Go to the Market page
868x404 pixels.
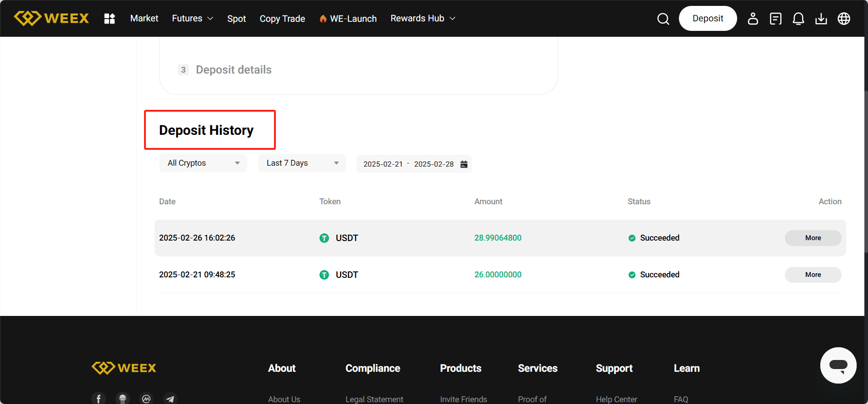click(x=144, y=19)
